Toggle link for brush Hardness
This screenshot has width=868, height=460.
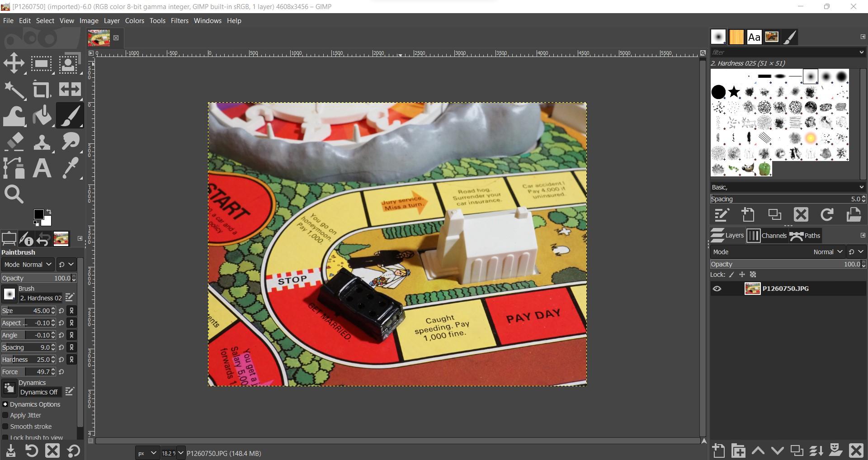(x=71, y=360)
